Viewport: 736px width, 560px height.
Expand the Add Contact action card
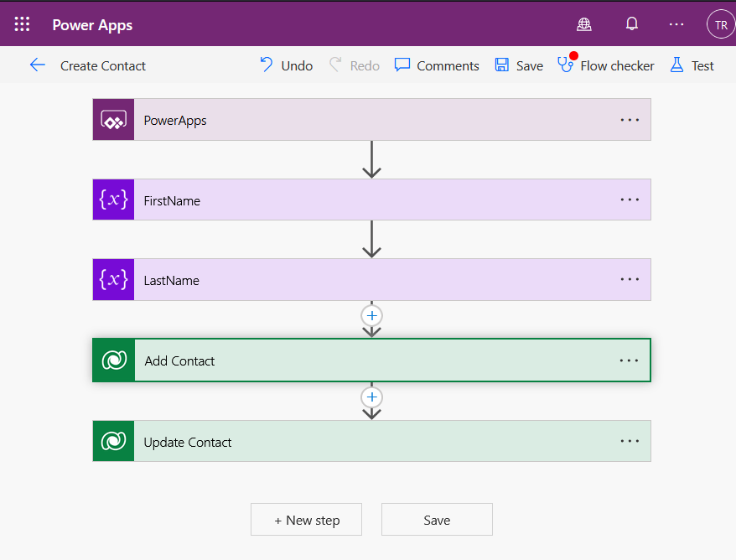(371, 360)
